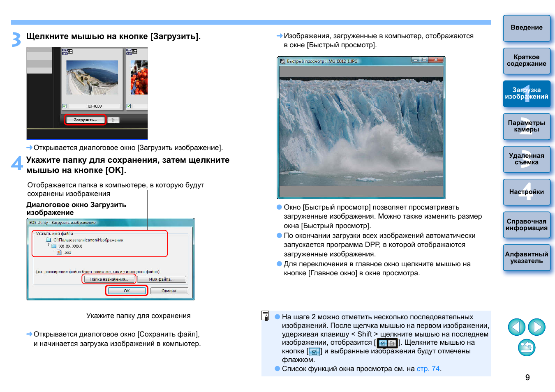The width and height of the screenshot is (555, 392).
Task: Select the coastal stairs photo thumbnail
Action: (x=92, y=77)
